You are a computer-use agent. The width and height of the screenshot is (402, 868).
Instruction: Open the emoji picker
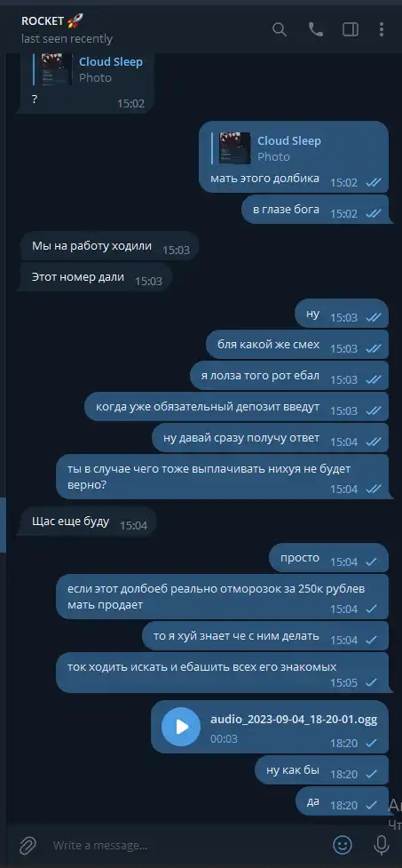pos(343,845)
